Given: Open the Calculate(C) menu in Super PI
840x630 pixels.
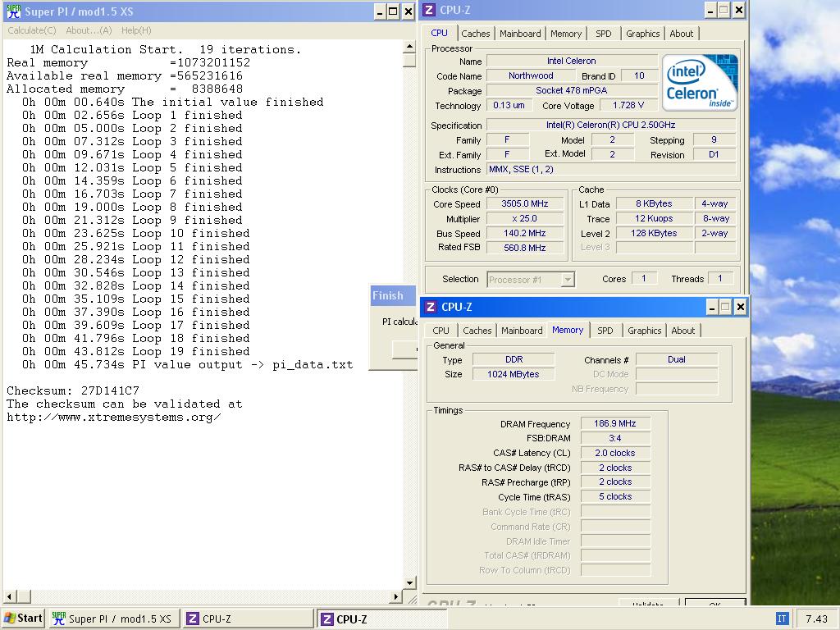Looking at the screenshot, I should pos(32,30).
